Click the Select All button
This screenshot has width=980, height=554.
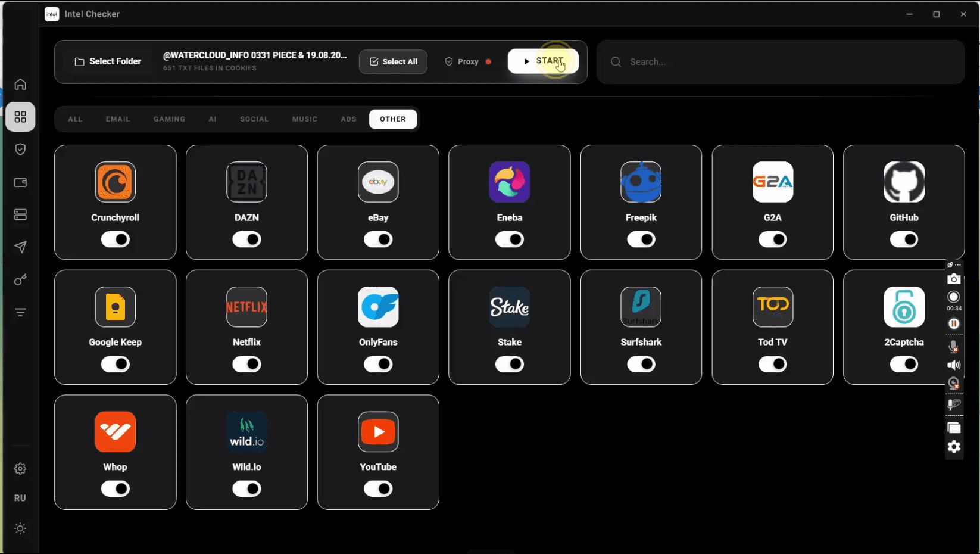(393, 61)
